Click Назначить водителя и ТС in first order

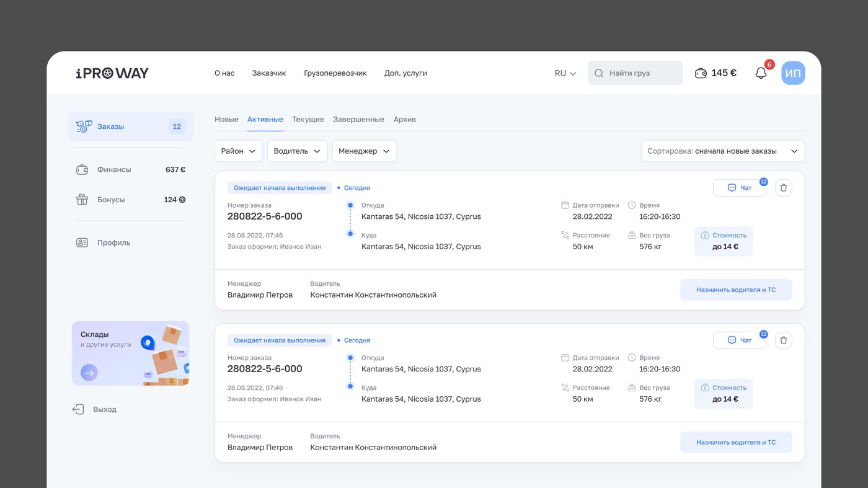click(736, 290)
